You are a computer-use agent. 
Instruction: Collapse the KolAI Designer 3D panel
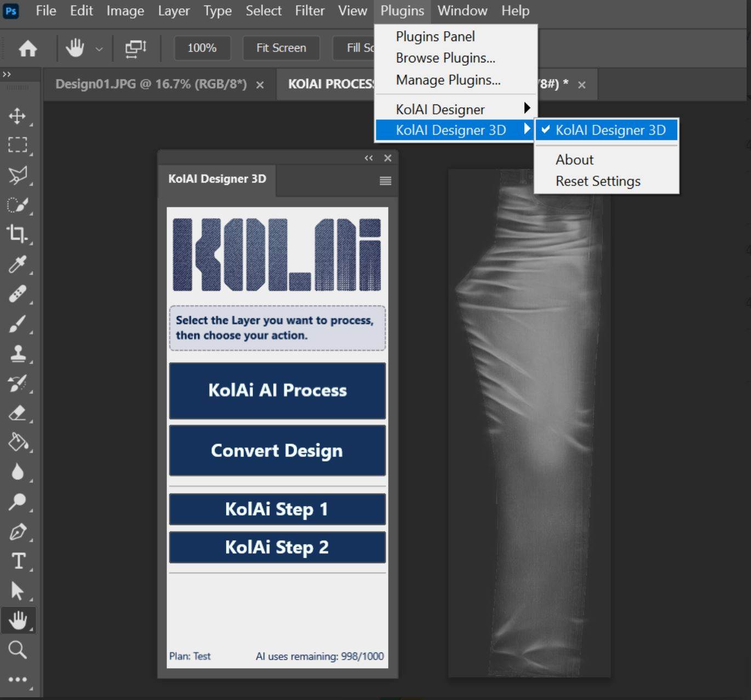367,158
